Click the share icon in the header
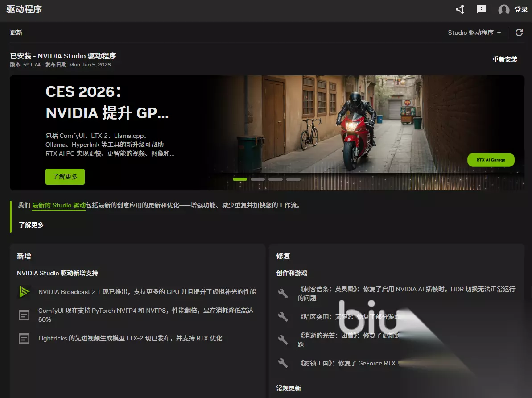The width and height of the screenshot is (532, 398). point(460,9)
